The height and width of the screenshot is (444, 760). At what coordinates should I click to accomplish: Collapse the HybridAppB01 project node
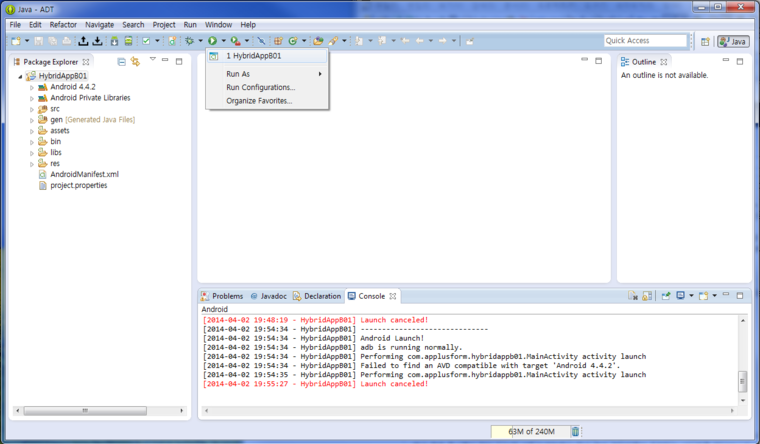pyautogui.click(x=20, y=76)
